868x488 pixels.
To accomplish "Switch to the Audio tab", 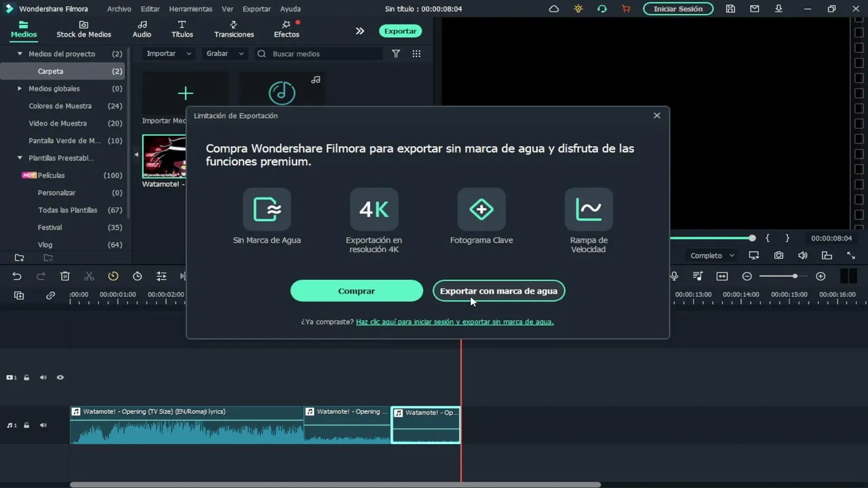I will click(142, 29).
